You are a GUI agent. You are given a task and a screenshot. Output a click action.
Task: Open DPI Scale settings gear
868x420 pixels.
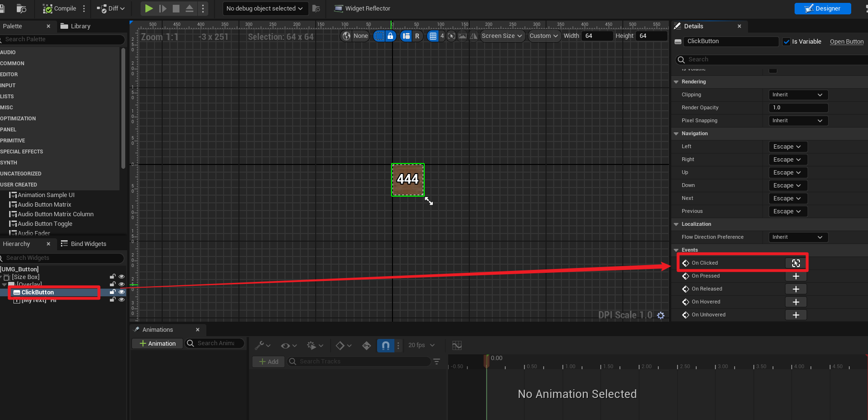tap(661, 315)
